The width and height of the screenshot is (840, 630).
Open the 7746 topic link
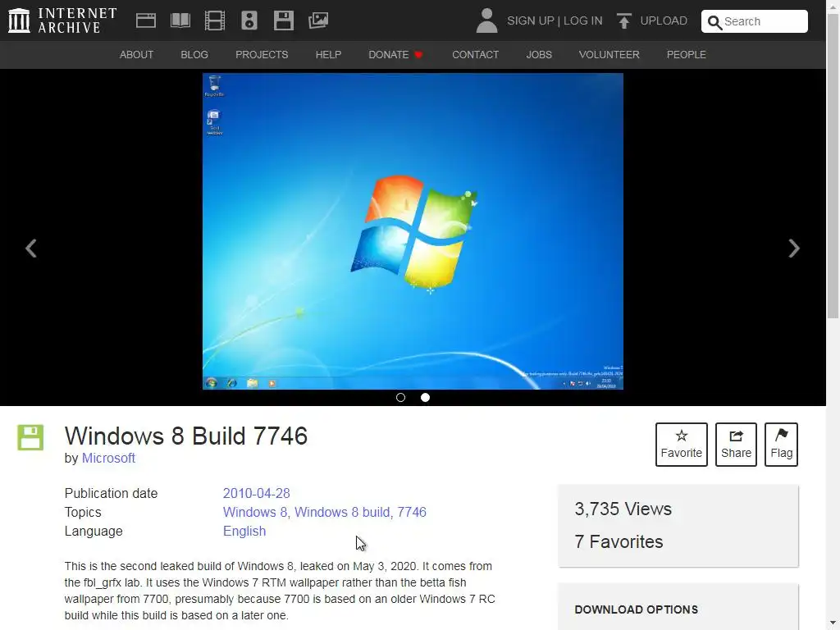click(412, 512)
